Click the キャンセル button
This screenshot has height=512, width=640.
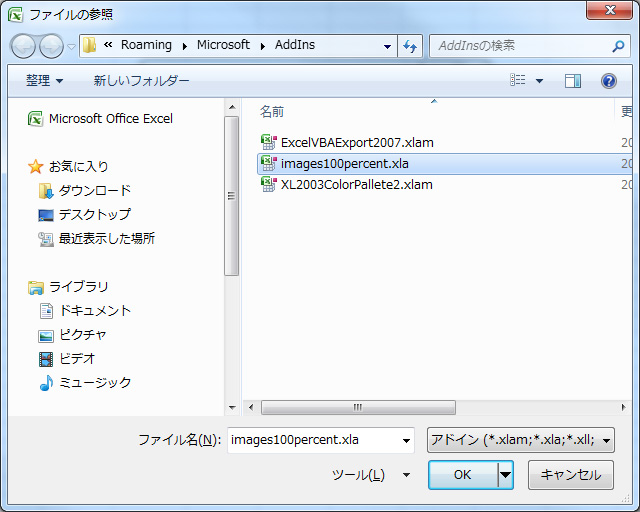coord(570,475)
